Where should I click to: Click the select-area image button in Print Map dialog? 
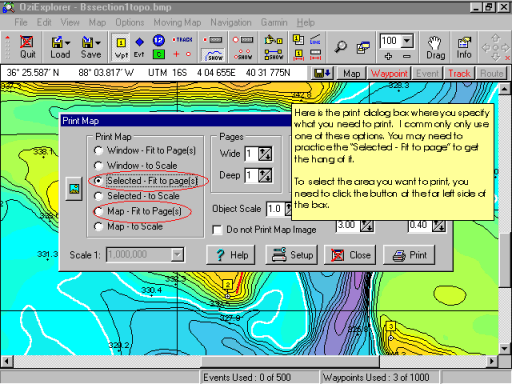tap(74, 189)
